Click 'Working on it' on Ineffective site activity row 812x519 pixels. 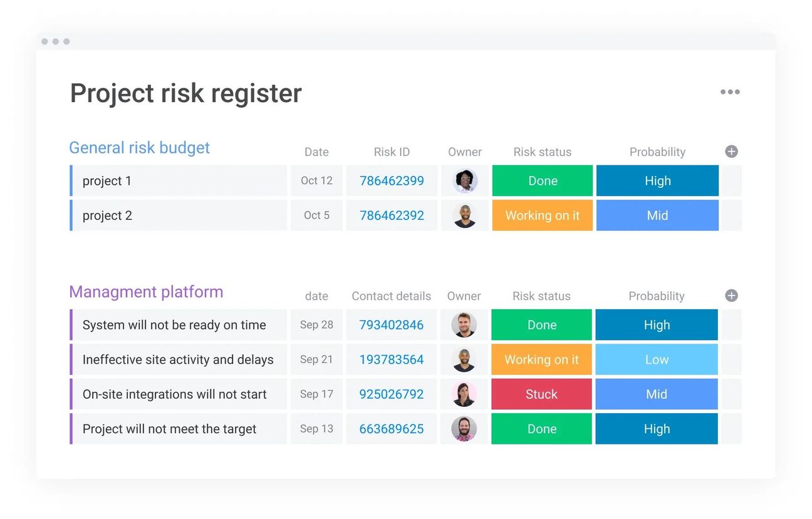tap(541, 359)
